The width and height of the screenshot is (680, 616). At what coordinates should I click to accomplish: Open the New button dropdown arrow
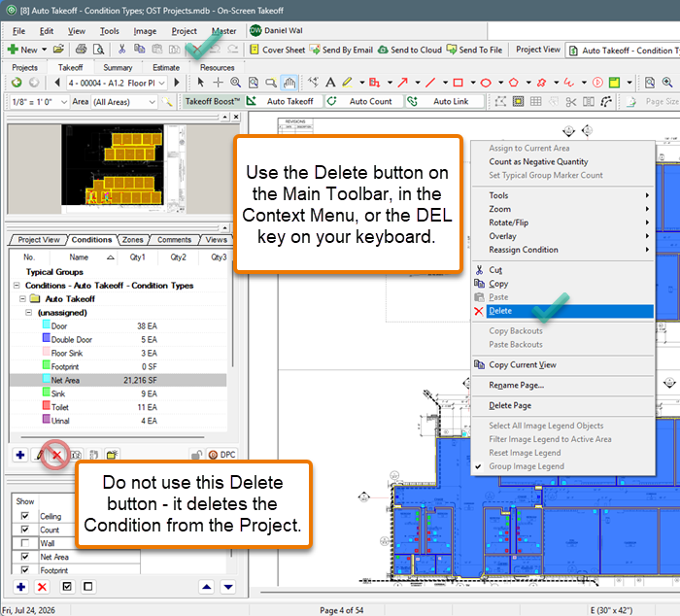(x=45, y=50)
